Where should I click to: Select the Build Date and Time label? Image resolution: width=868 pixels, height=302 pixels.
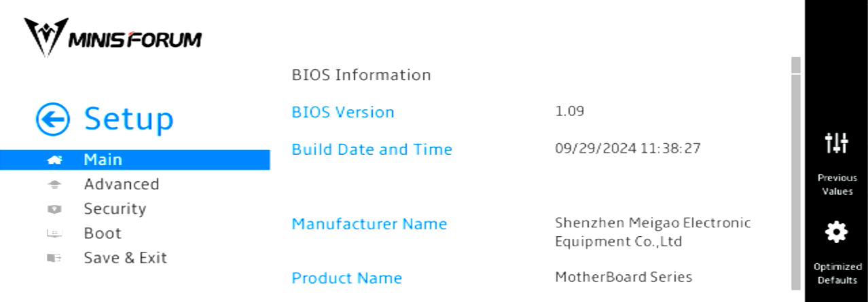(x=372, y=149)
